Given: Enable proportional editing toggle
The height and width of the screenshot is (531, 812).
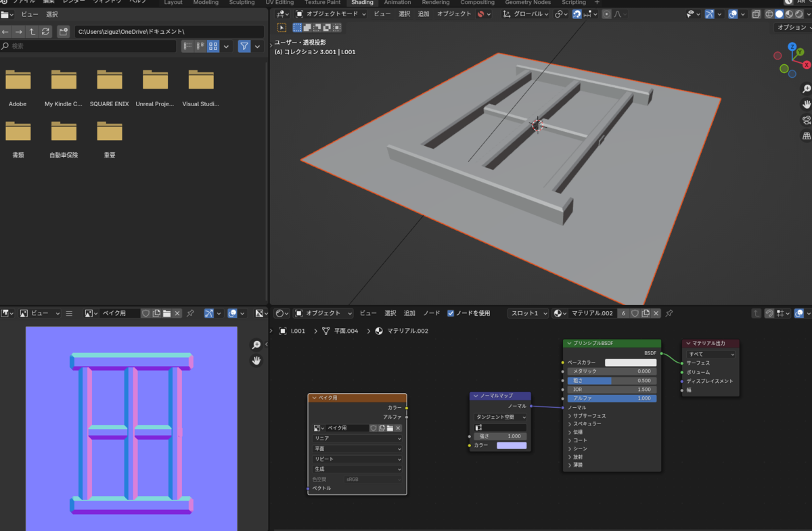Looking at the screenshot, I should pos(606,14).
